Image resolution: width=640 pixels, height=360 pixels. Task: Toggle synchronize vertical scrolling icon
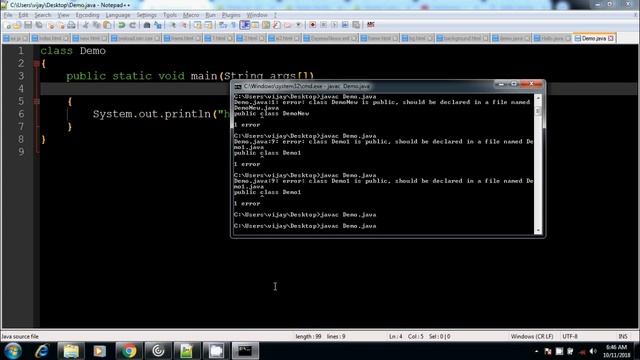198,25
